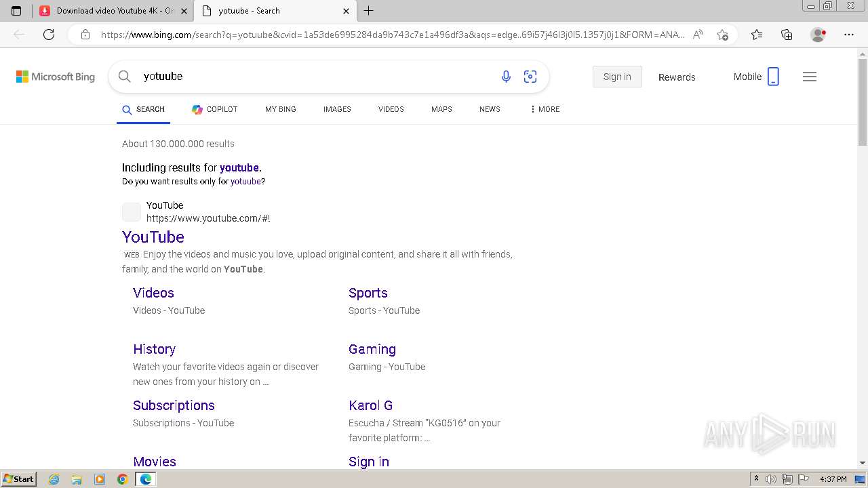This screenshot has width=868, height=488.
Task: Open the Sign in sitelink result
Action: pos(369,462)
